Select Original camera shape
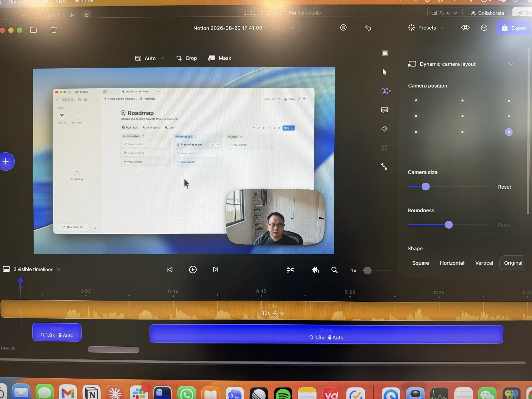532x399 pixels. pos(513,263)
